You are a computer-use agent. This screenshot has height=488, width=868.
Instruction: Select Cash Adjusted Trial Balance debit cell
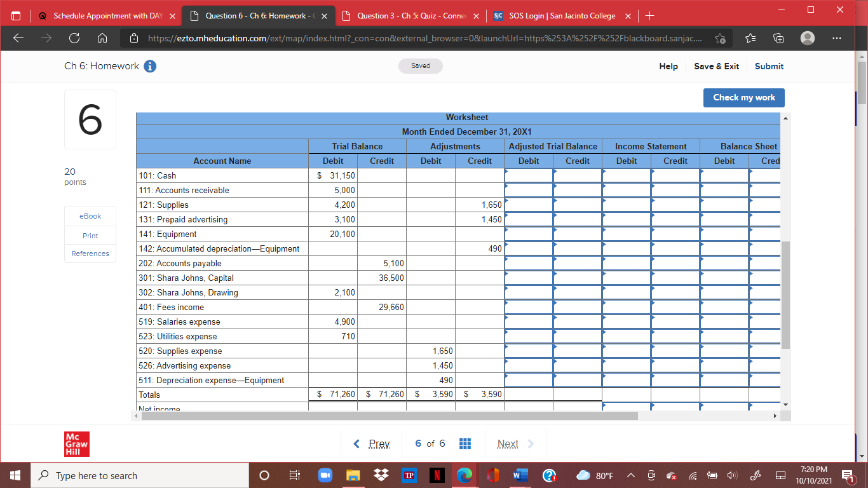coord(529,175)
